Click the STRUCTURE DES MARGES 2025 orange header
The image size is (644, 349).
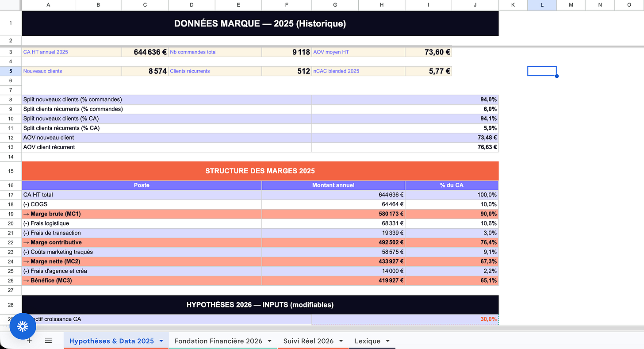click(260, 171)
